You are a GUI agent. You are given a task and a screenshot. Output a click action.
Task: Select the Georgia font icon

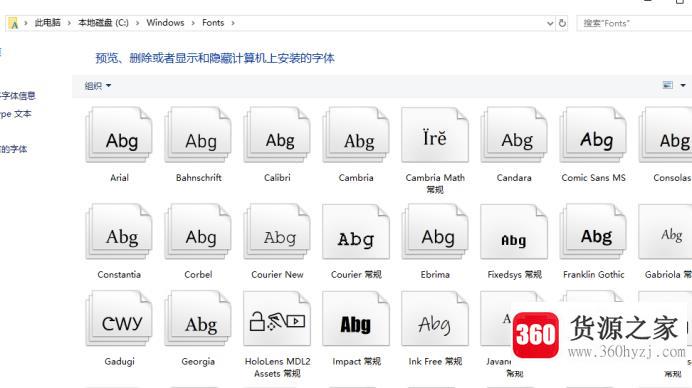(198, 318)
